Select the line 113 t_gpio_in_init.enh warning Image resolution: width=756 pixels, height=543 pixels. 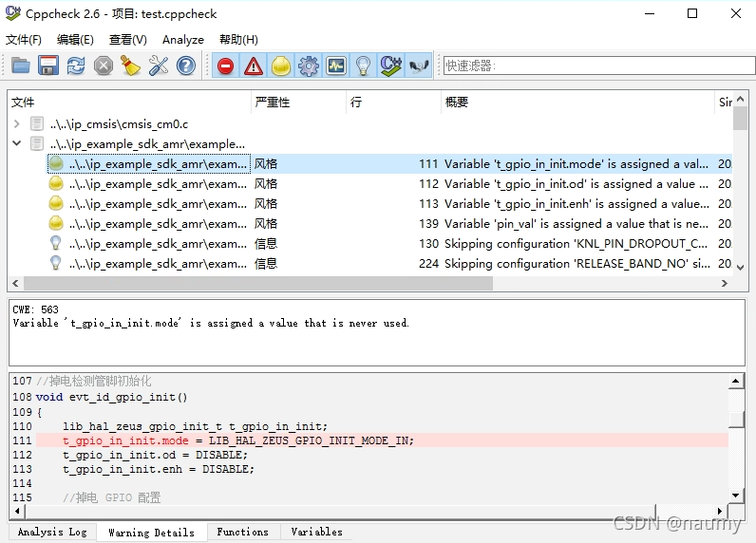click(389, 204)
